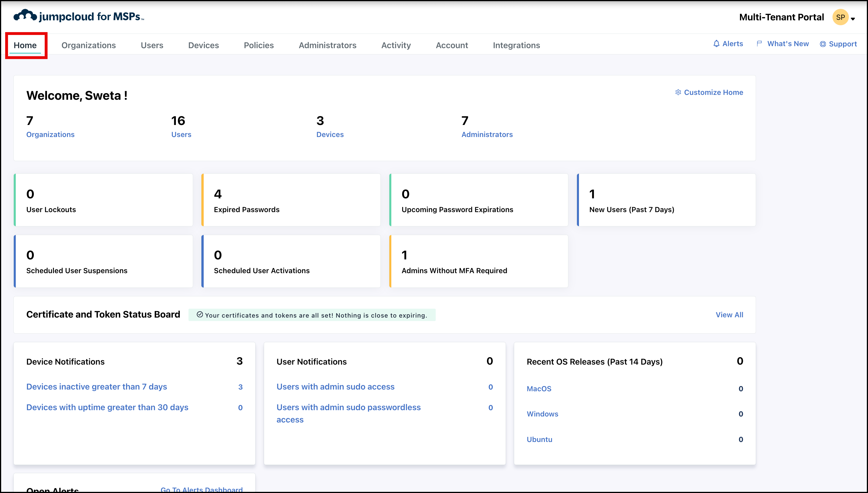This screenshot has width=868, height=493.
Task: Expand the account dropdown arrow
Action: pyautogui.click(x=853, y=19)
